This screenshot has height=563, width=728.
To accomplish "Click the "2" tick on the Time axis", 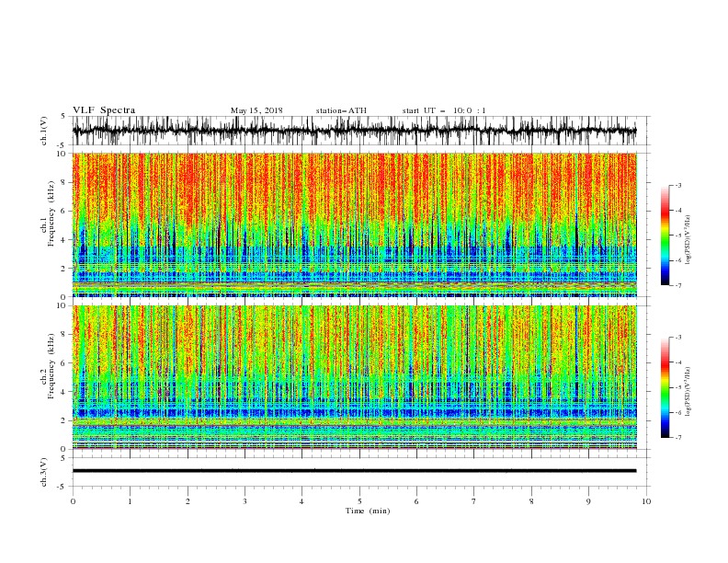I will [188, 501].
